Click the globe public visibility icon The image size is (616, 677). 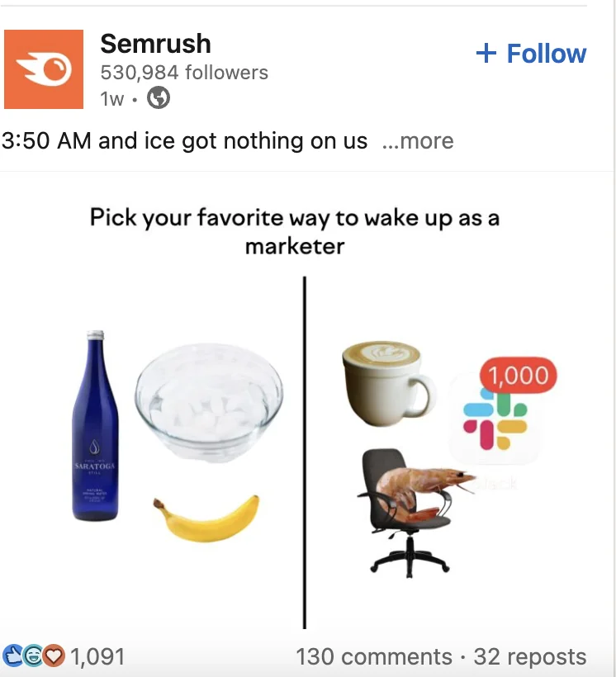(158, 97)
